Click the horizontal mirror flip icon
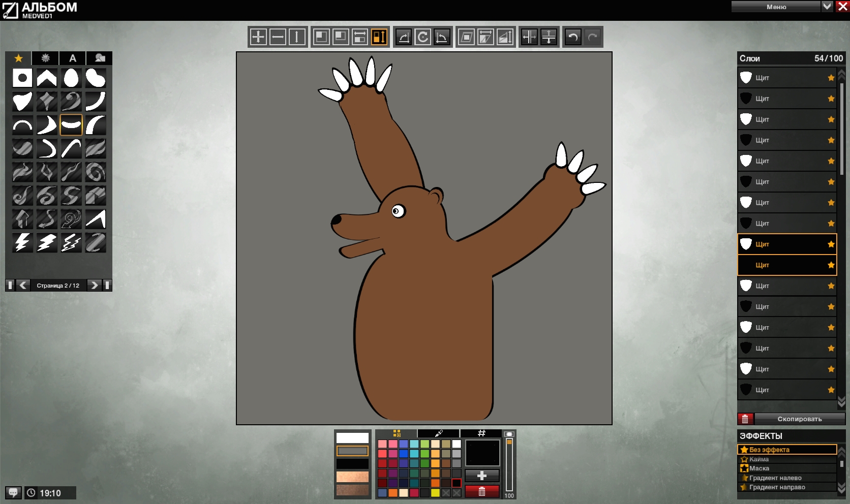850x504 pixels. [529, 37]
